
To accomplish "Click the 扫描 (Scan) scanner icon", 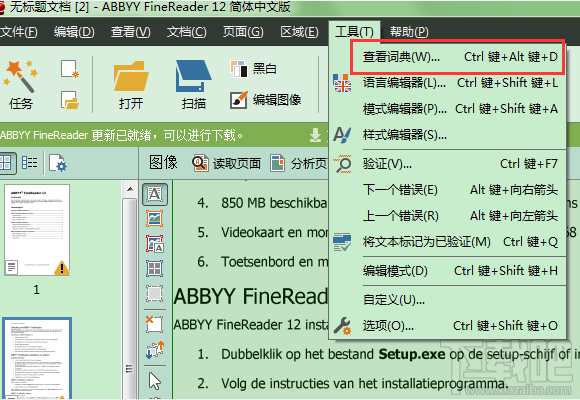I will point(193,85).
